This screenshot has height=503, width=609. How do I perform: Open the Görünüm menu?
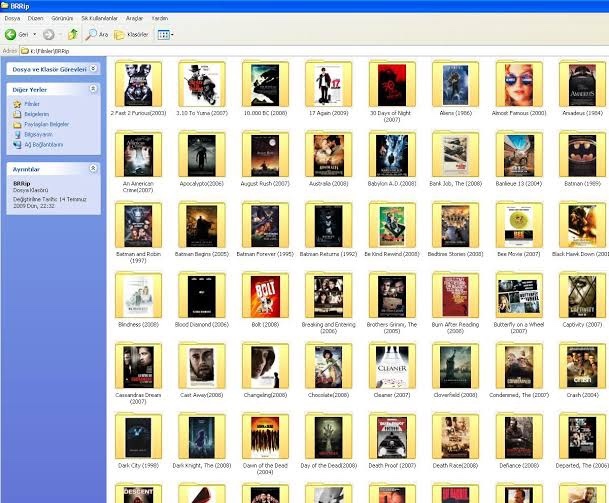pyautogui.click(x=62, y=18)
